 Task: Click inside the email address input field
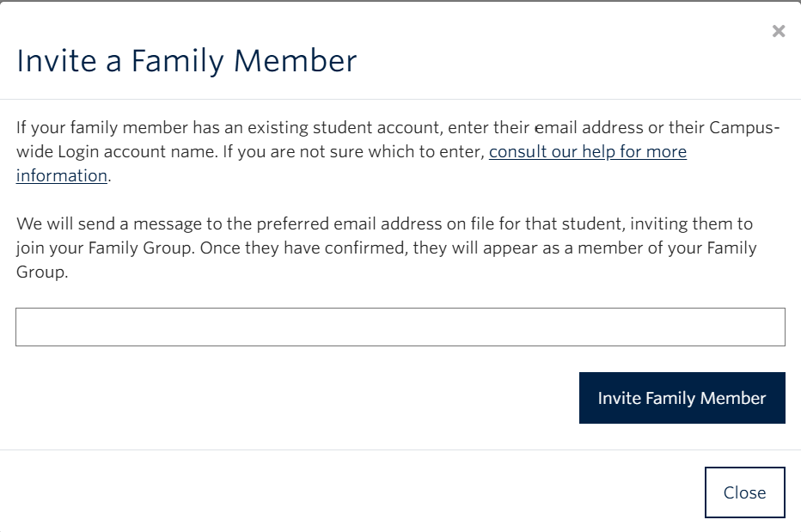[x=400, y=327]
